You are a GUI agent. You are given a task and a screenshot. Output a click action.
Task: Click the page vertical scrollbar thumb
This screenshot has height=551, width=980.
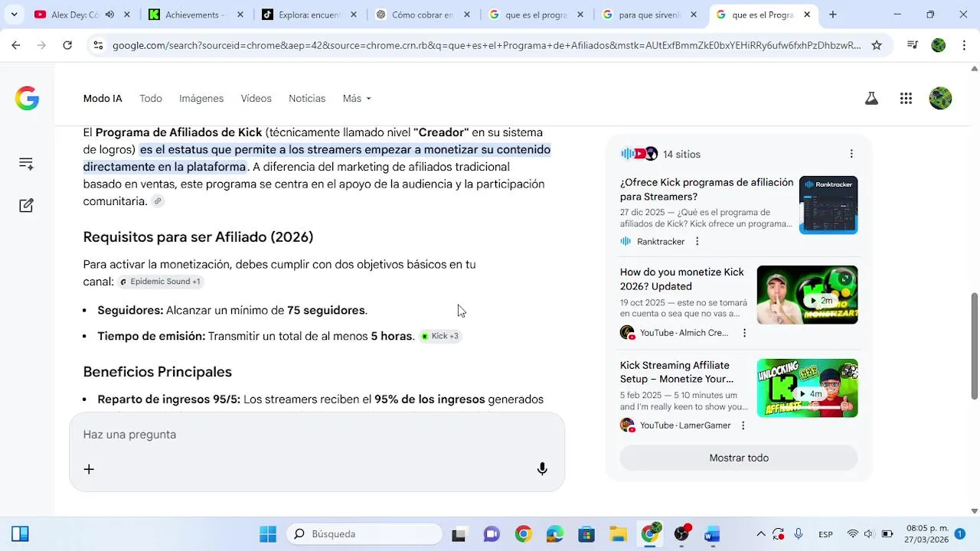(x=975, y=345)
